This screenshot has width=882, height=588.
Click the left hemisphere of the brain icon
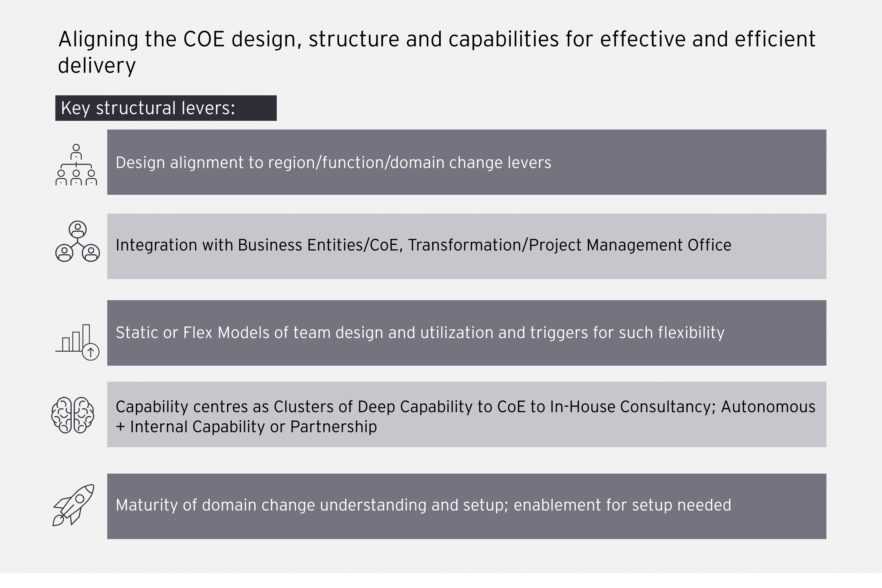pyautogui.click(x=62, y=415)
